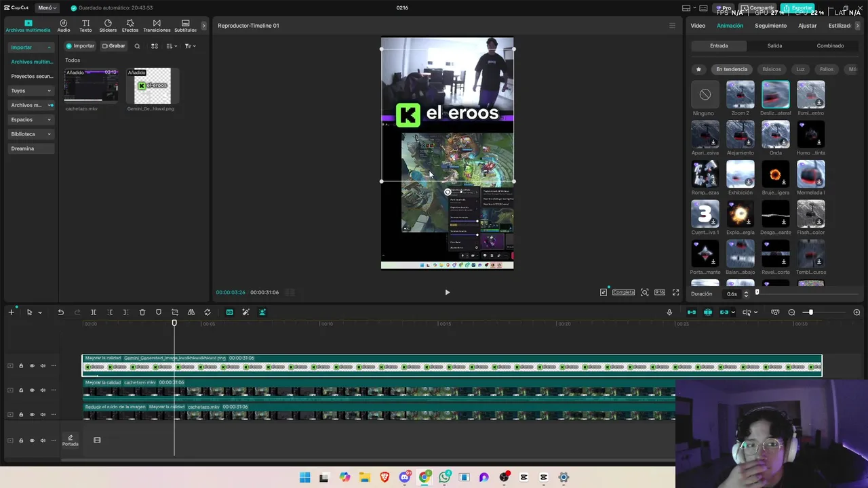Viewport: 868px width, 488px height.
Task: Toggle preview axis icon on timeline toolbar
Action: click(x=747, y=312)
